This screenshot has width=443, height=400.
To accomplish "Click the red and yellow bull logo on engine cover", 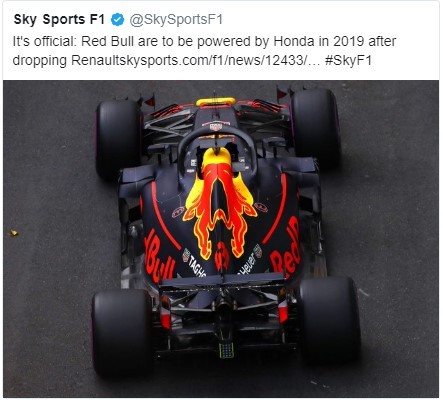I will [x=220, y=202].
